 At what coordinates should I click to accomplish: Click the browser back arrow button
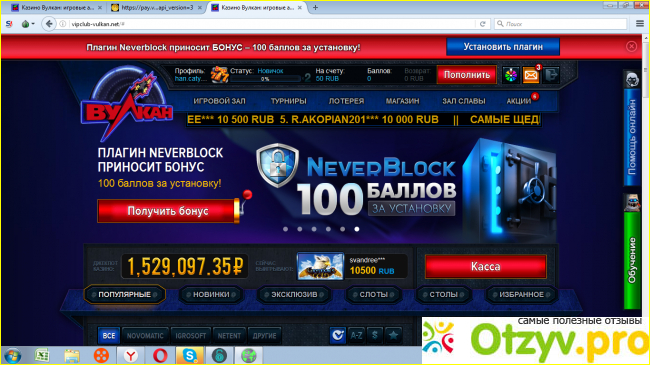tap(49, 24)
